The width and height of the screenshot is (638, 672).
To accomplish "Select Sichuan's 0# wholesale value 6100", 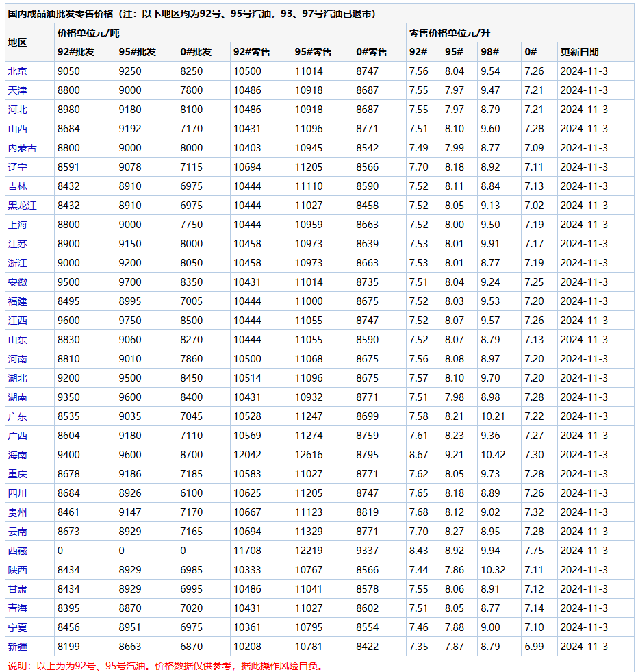I will (x=191, y=493).
